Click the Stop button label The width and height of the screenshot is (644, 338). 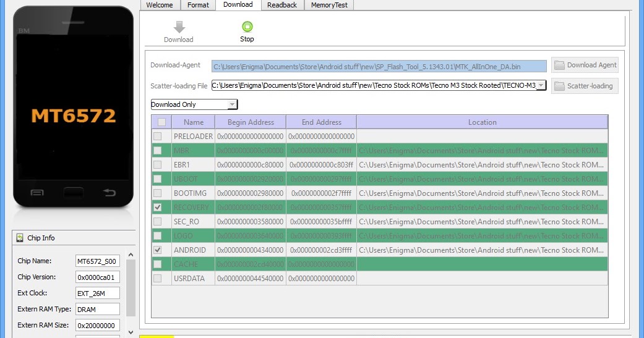[x=247, y=39]
